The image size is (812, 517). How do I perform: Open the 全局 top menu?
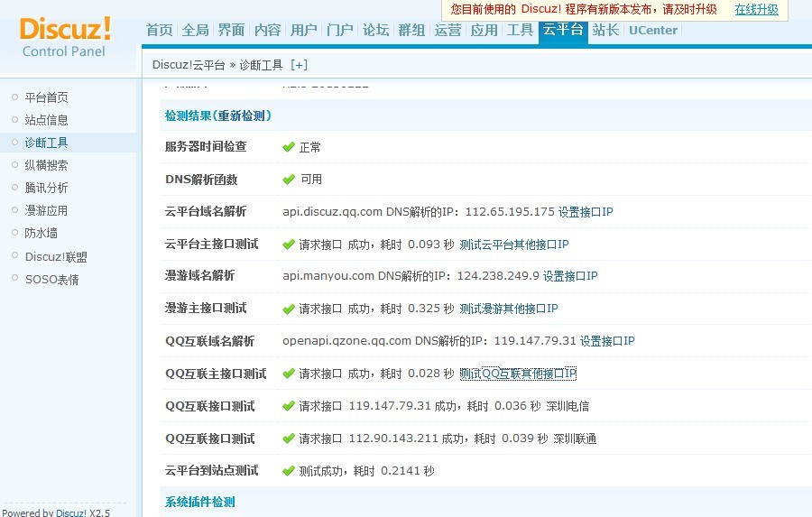tap(195, 30)
